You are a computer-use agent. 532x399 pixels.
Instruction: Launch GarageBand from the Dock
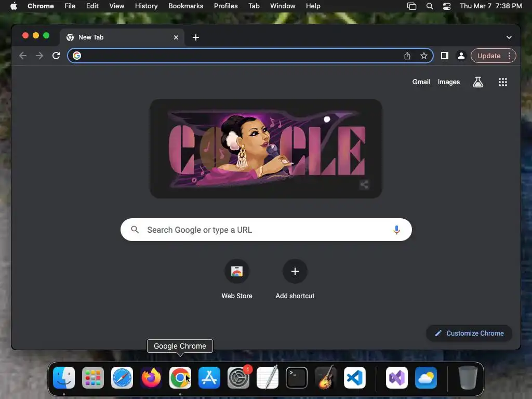(x=326, y=378)
